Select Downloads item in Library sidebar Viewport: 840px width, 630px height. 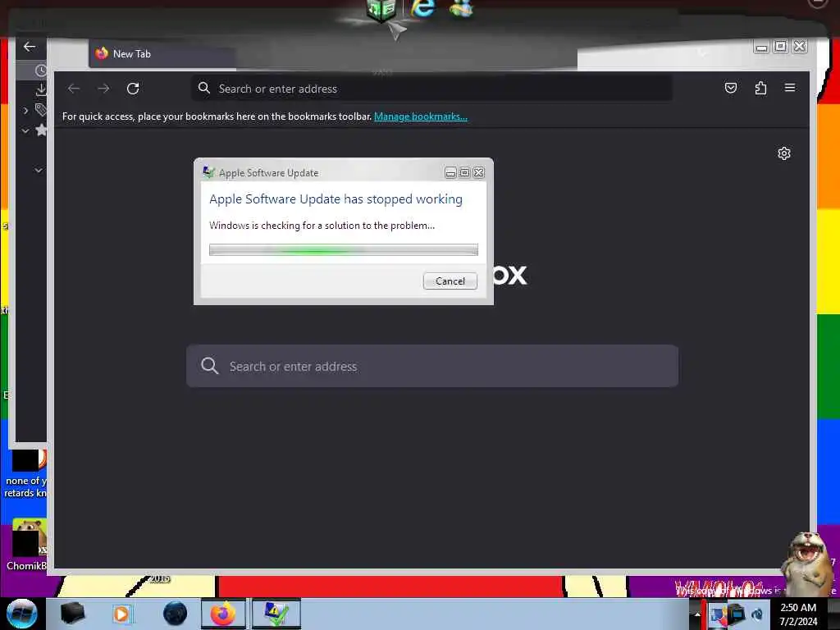pyautogui.click(x=41, y=90)
